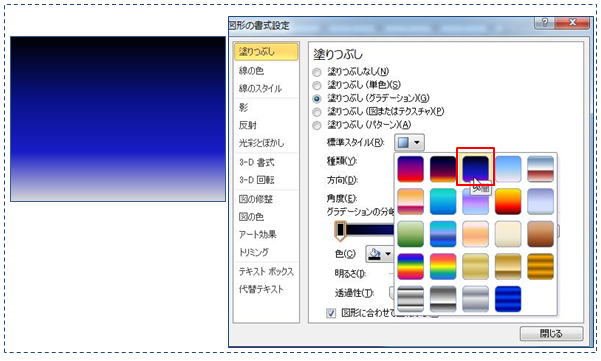601x361 pixels.
Task: Select the chrome silver striped preset
Action: coord(411,299)
